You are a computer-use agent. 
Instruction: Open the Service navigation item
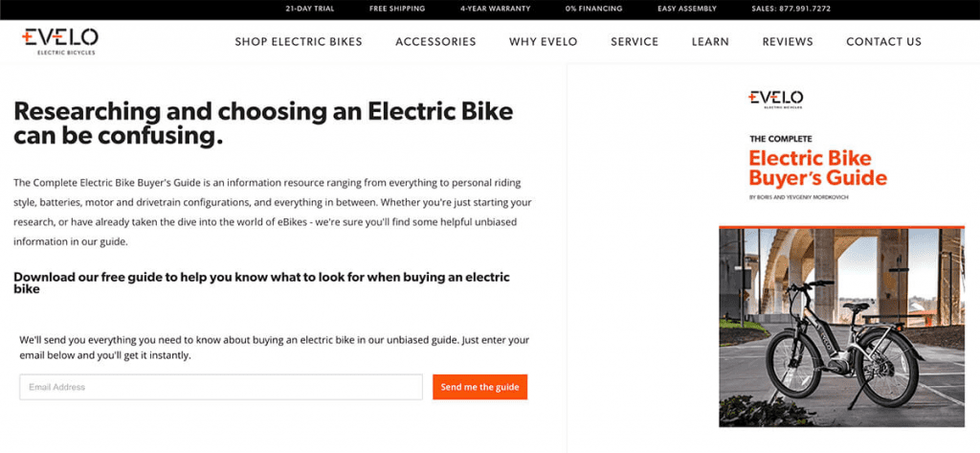pyautogui.click(x=635, y=42)
